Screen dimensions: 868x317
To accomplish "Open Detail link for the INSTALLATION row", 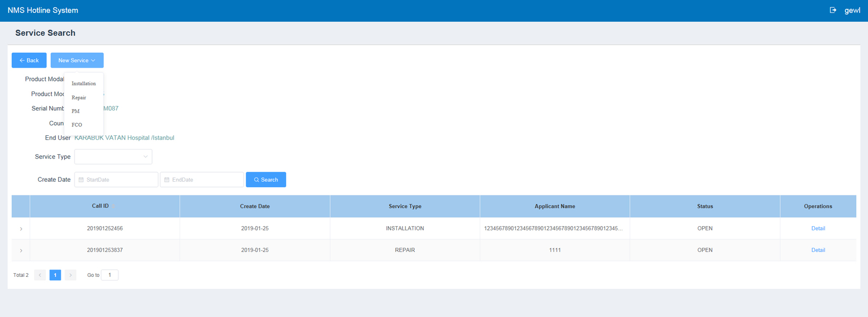I will (x=818, y=228).
